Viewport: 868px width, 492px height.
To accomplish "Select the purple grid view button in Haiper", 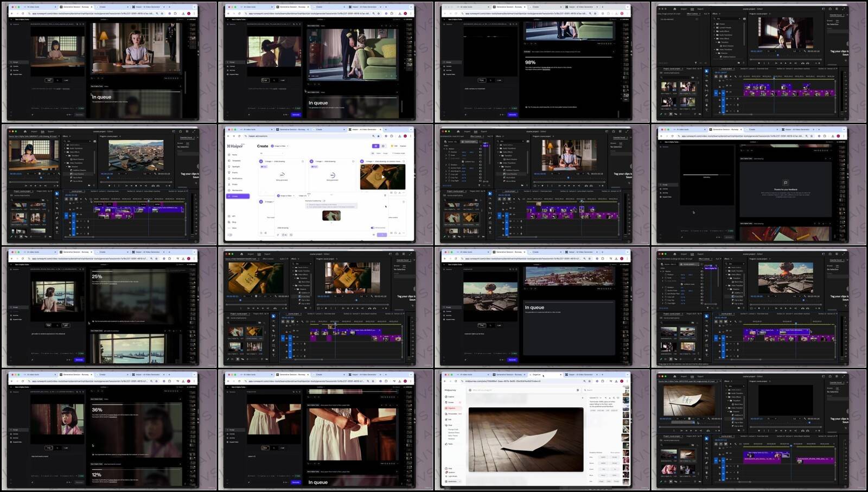I will pos(375,146).
